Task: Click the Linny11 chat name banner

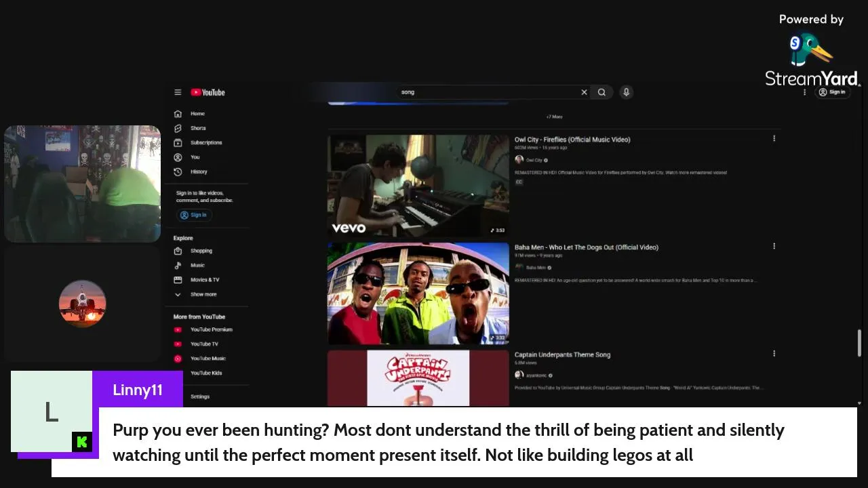Action: tap(138, 390)
